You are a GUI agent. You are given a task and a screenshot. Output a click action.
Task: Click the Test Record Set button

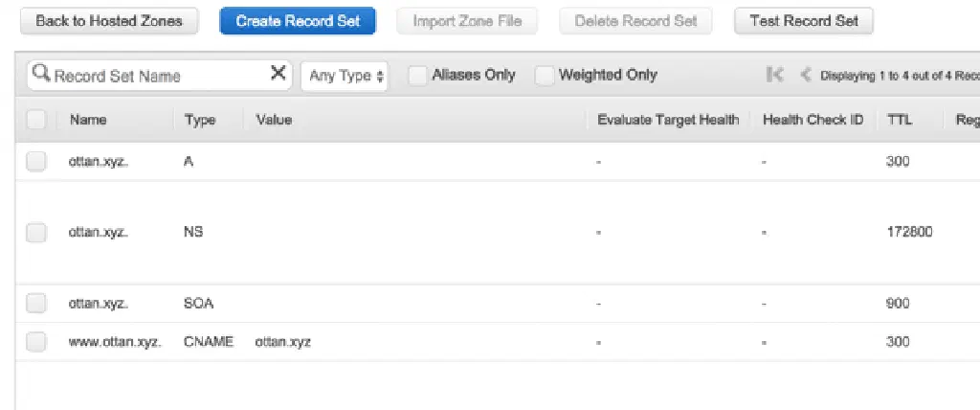[803, 21]
